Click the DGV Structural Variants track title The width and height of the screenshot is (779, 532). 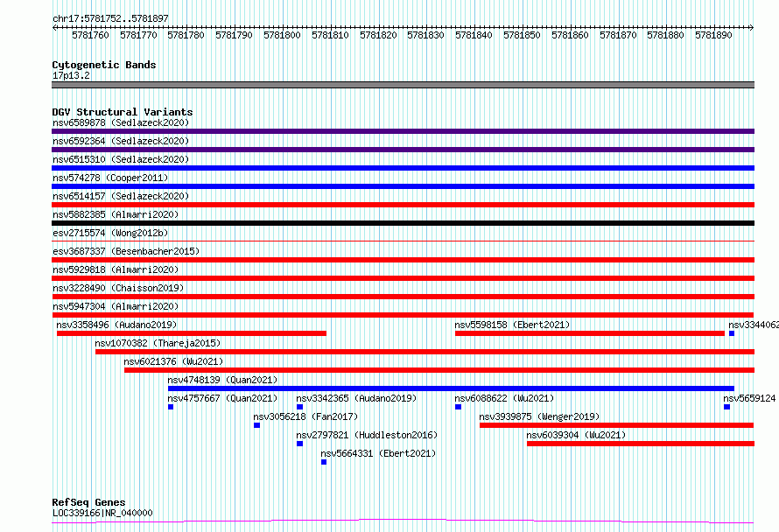pyautogui.click(x=123, y=112)
